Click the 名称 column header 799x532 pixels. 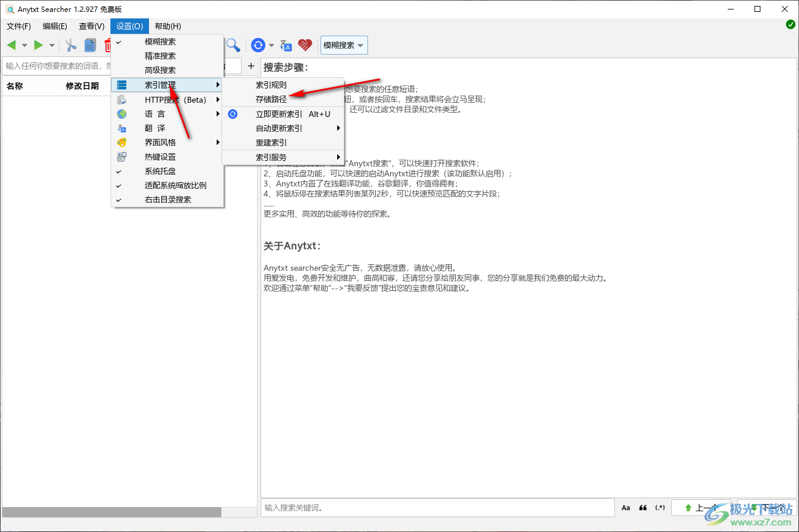tap(15, 86)
